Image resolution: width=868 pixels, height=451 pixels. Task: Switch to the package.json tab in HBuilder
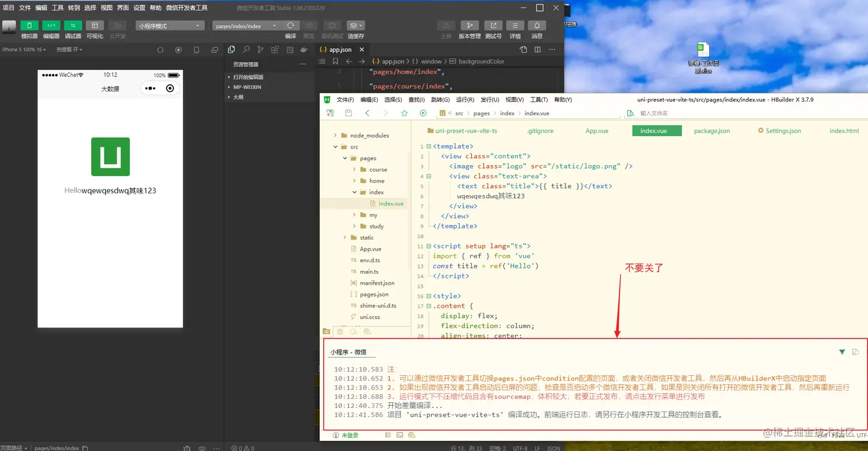(712, 131)
